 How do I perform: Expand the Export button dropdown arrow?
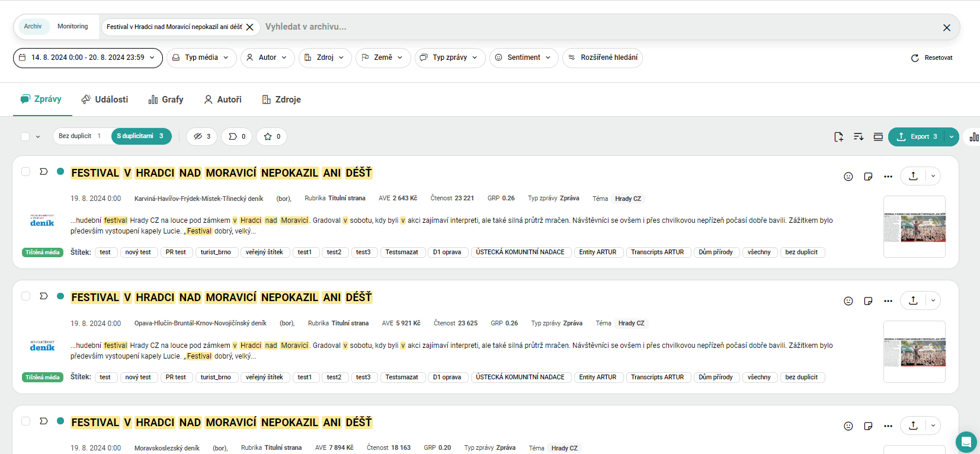pyautogui.click(x=952, y=137)
